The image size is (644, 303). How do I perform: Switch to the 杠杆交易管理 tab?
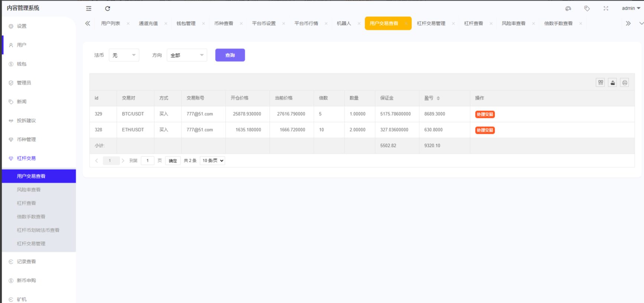tap(431, 23)
